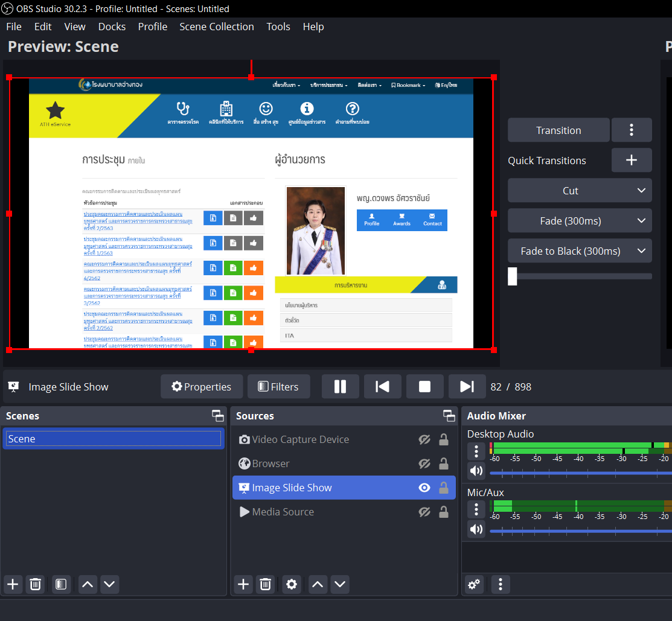Go to previous slide in slideshow
672x621 pixels.
382,387
